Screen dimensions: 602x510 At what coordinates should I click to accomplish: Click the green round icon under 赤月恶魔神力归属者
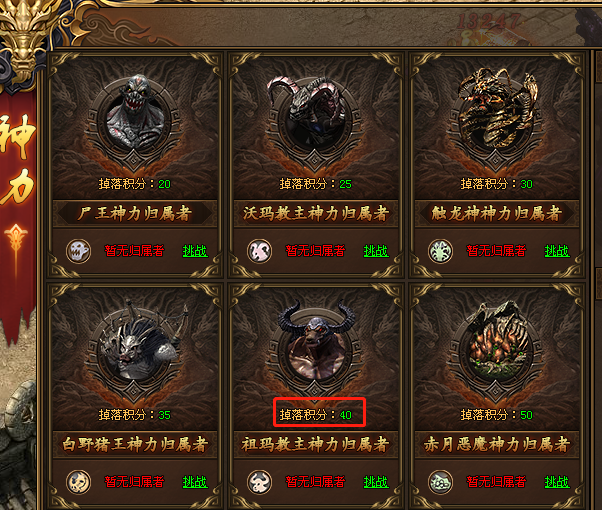441,482
